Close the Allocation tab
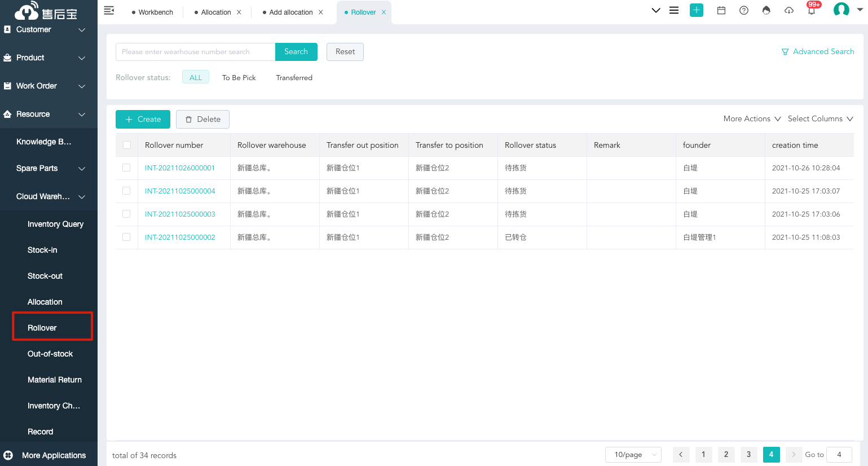Screen dimensions: 868x466 [239, 12]
